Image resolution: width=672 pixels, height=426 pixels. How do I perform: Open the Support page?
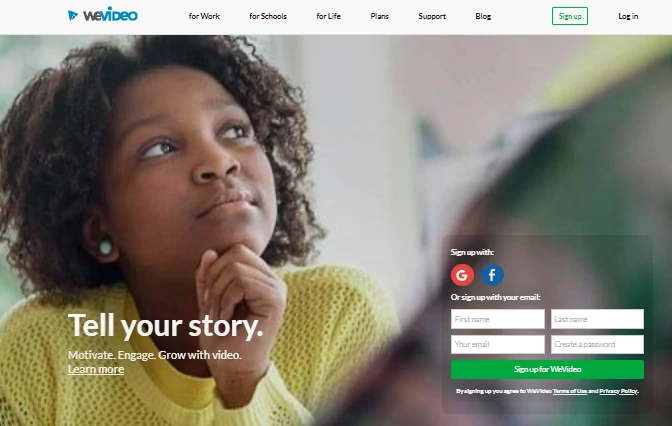click(x=432, y=16)
